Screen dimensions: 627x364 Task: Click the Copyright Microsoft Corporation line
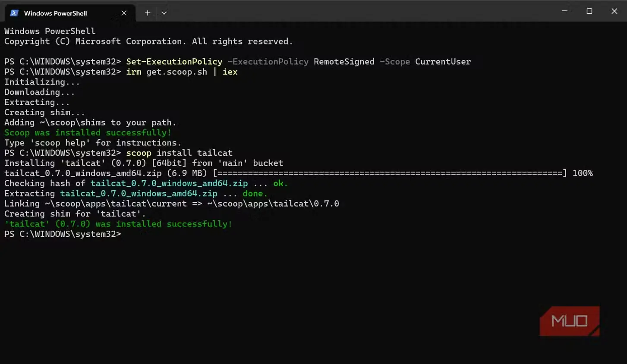tap(148, 41)
